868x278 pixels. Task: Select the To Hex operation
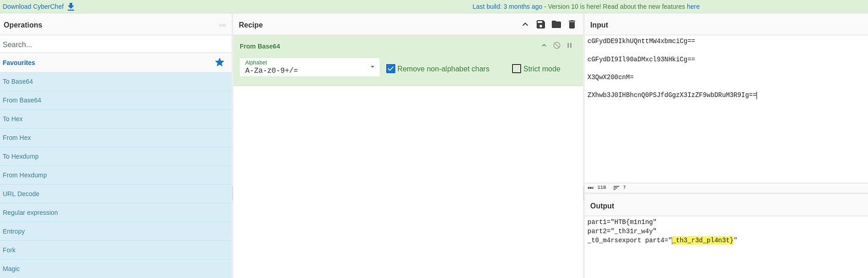[x=116, y=118]
